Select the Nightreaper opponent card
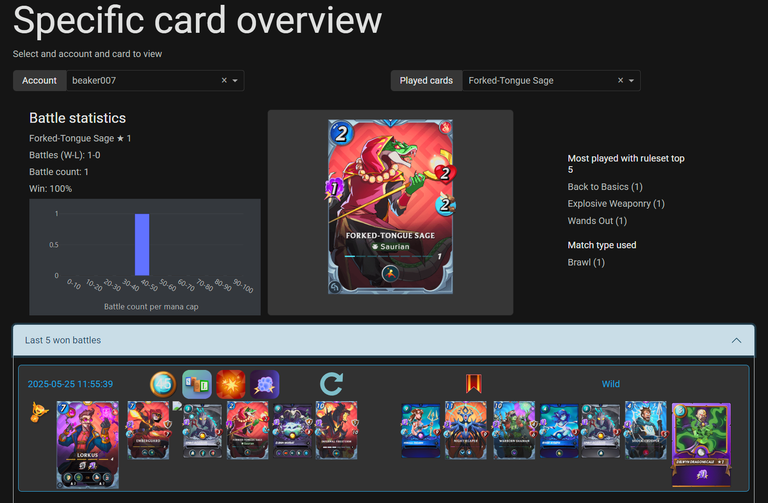 [466, 430]
